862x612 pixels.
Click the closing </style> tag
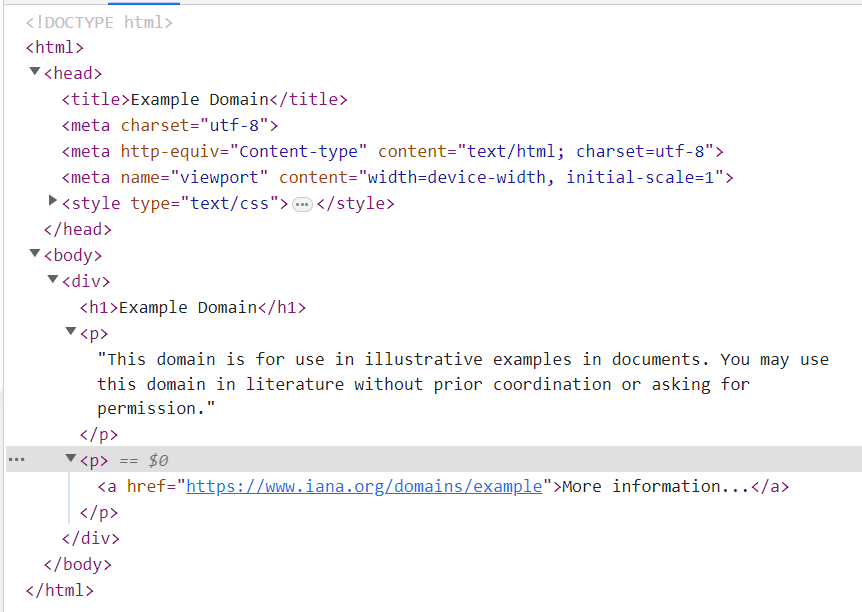click(x=356, y=203)
